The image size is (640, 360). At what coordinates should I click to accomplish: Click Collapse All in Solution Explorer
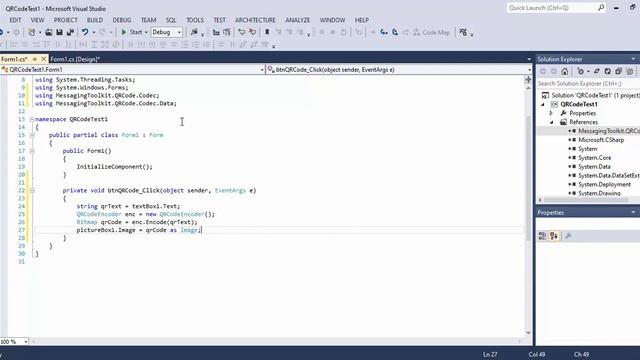(618, 71)
